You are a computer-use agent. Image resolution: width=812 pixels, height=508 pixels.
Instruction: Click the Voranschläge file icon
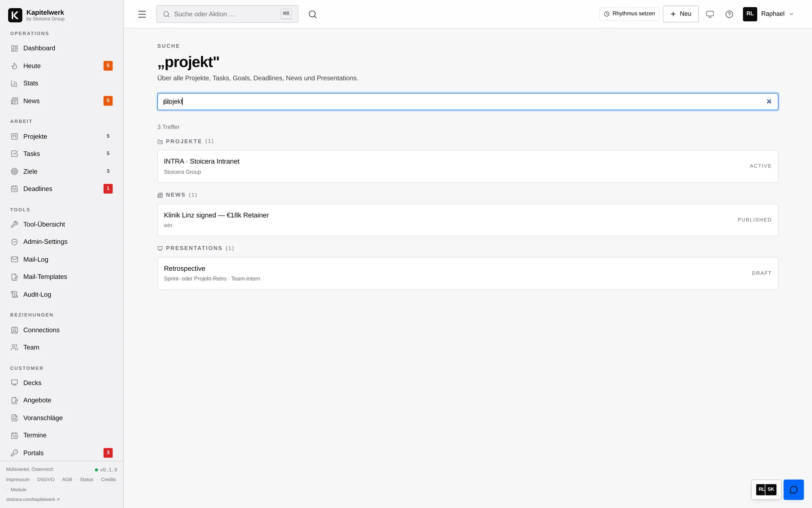pos(15,418)
